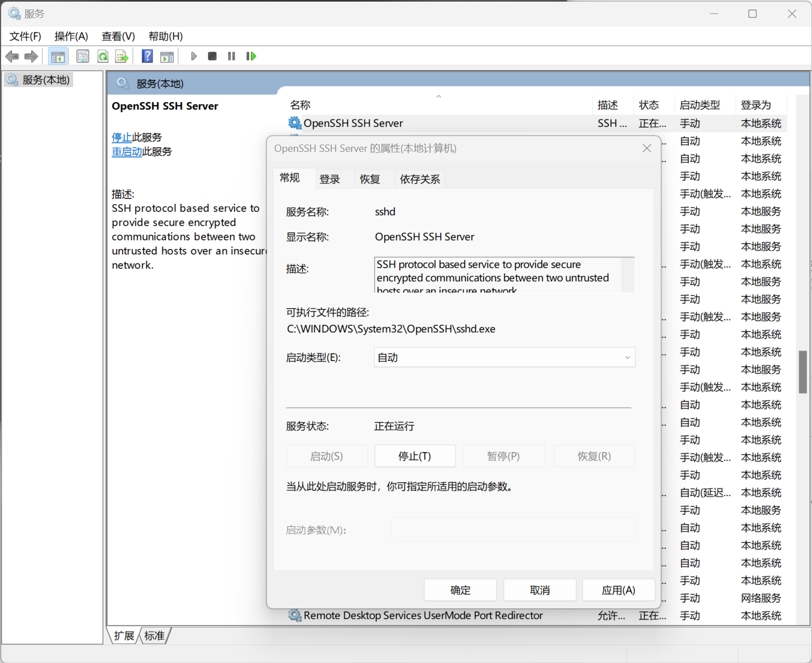Open the 操作(A) menu
812x663 pixels.
(x=71, y=36)
